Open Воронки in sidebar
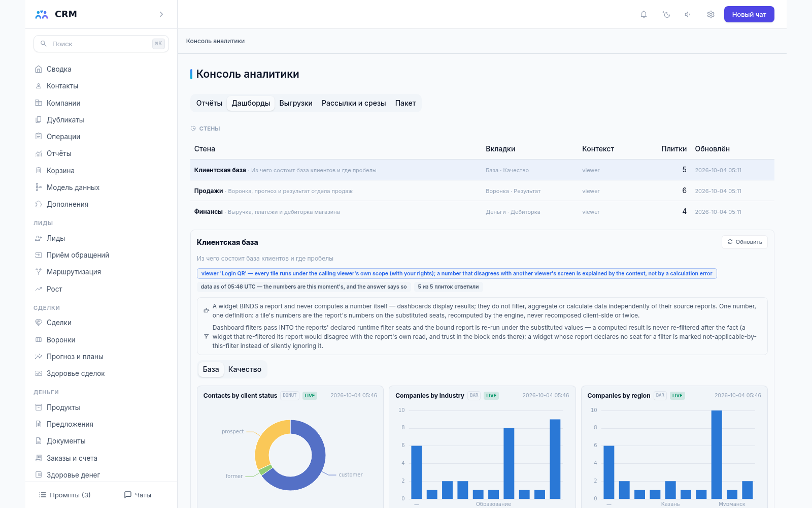This screenshot has height=508, width=812. click(x=101, y=340)
